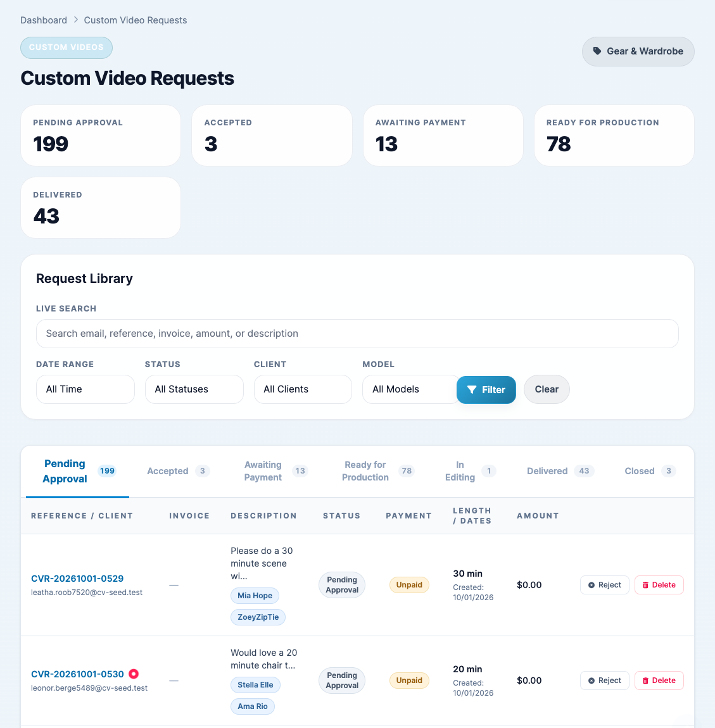Click email leonor.berge5489@cv-seed.test
This screenshot has height=728, width=715.
pyautogui.click(x=89, y=688)
